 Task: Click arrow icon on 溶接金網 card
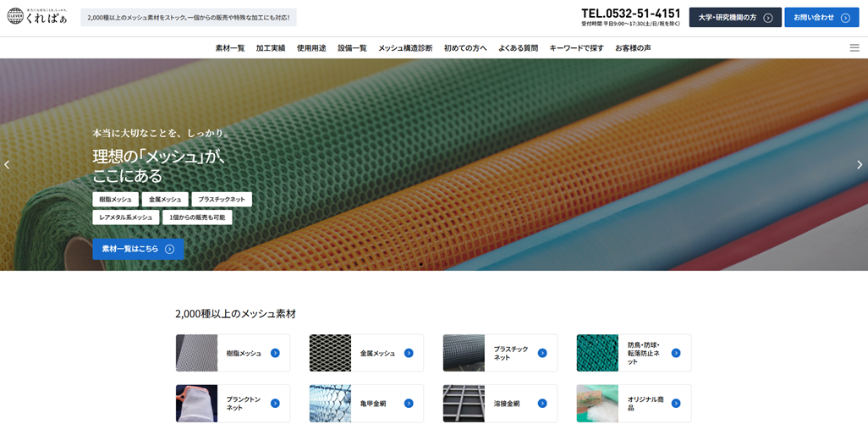tap(542, 404)
